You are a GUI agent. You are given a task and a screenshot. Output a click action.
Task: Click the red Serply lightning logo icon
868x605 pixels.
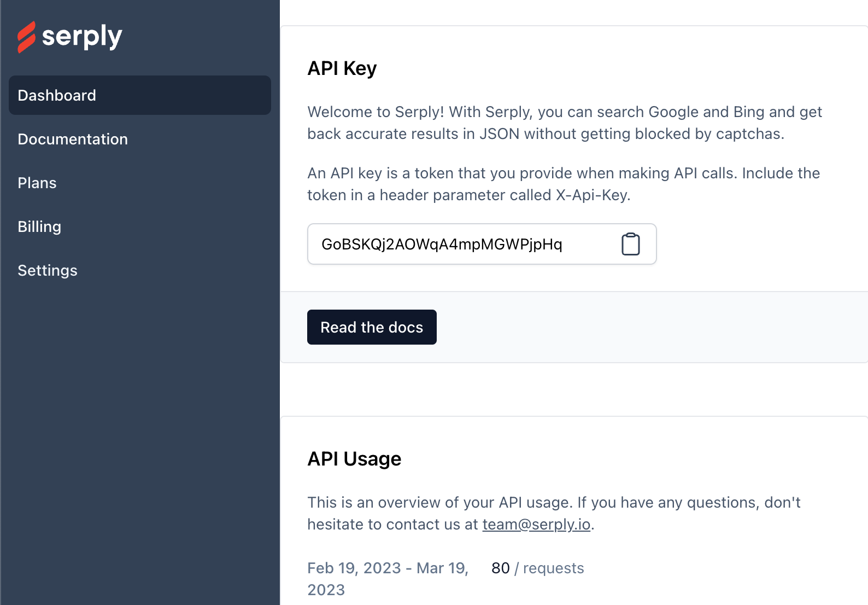click(x=26, y=37)
